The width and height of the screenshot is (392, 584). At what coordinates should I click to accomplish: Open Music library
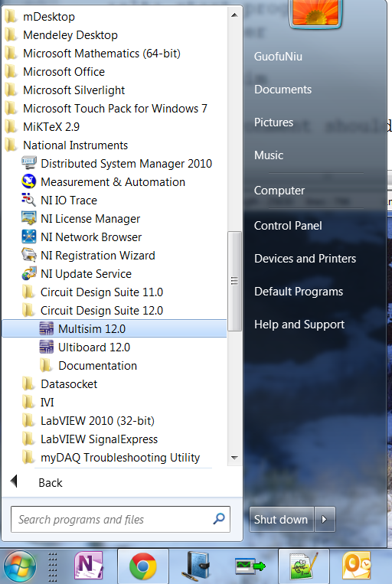tap(269, 155)
